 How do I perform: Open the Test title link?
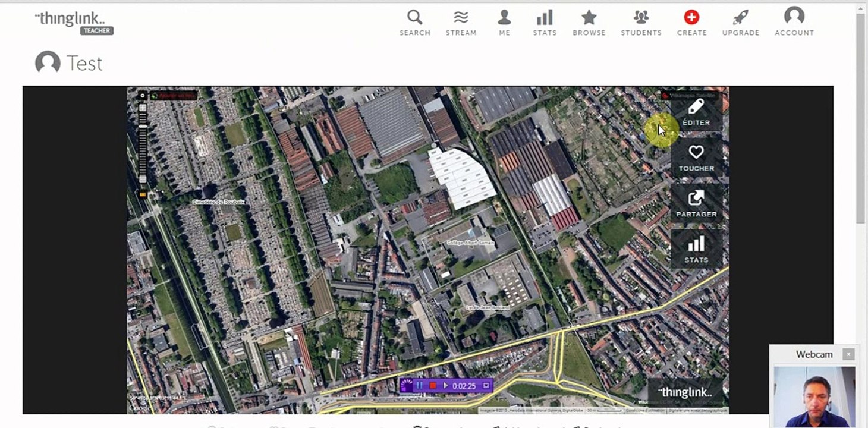pos(84,63)
